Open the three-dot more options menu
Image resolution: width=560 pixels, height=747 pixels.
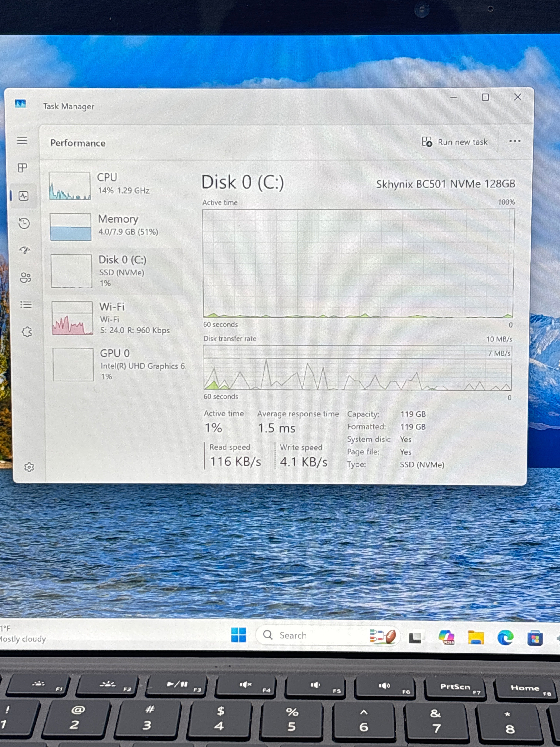(x=514, y=141)
